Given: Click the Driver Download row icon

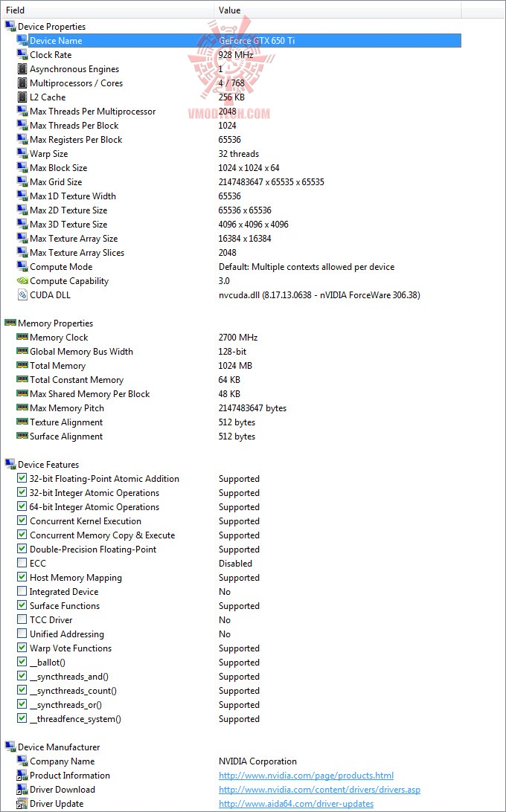Looking at the screenshot, I should (x=22, y=789).
